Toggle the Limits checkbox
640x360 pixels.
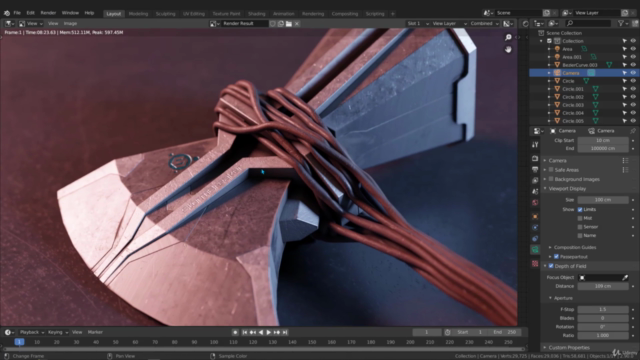coord(580,209)
